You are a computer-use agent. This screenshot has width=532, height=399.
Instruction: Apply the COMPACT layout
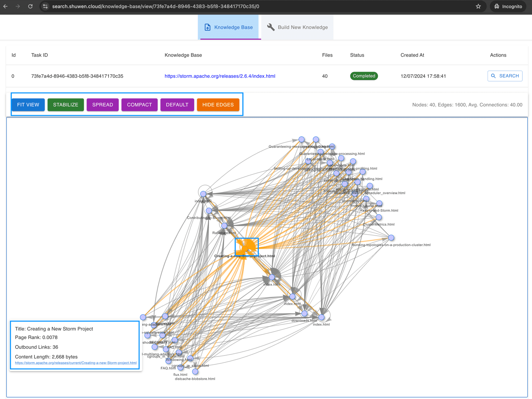[139, 105]
